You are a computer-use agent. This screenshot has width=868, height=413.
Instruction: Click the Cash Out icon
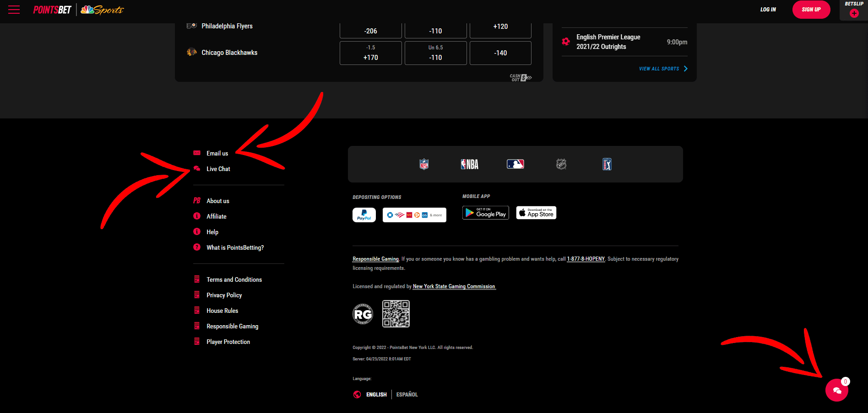tap(521, 78)
